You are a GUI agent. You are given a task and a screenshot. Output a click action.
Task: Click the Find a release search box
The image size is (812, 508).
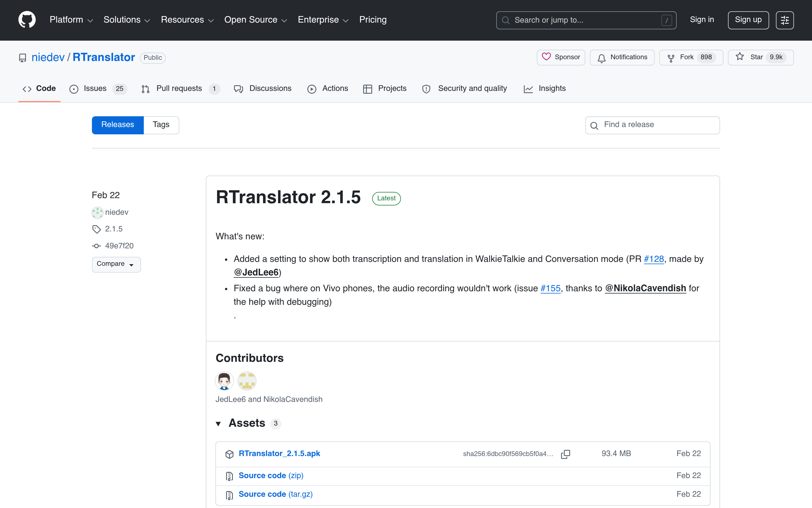(x=652, y=125)
